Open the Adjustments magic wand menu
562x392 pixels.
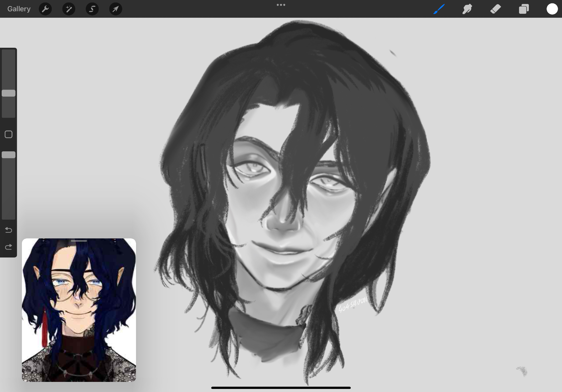tap(69, 9)
